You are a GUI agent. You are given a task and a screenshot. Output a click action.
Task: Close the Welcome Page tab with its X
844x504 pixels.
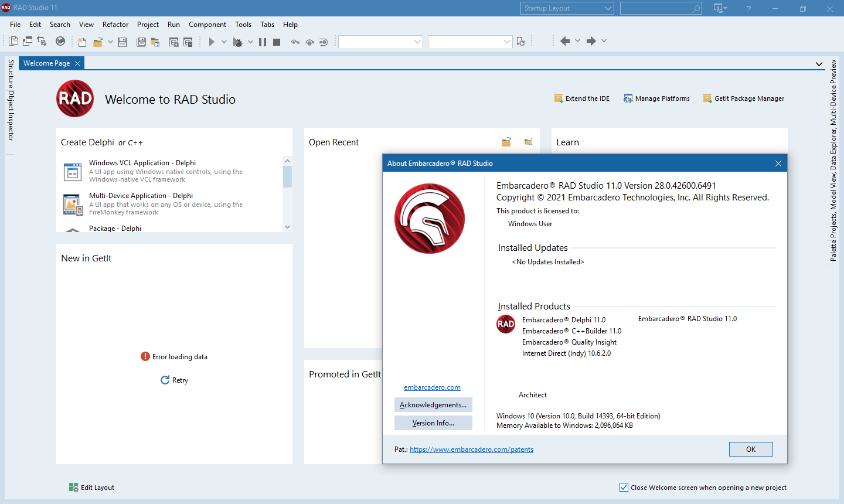pyautogui.click(x=77, y=63)
